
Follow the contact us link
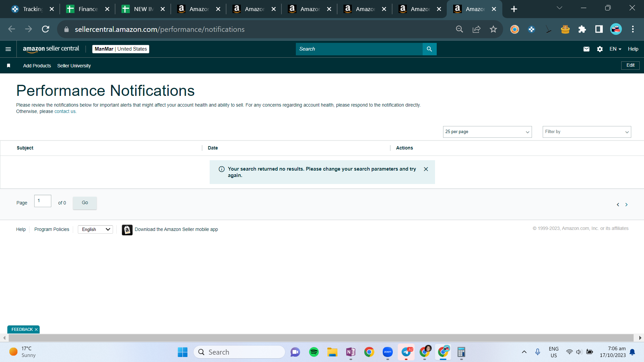pos(65,112)
